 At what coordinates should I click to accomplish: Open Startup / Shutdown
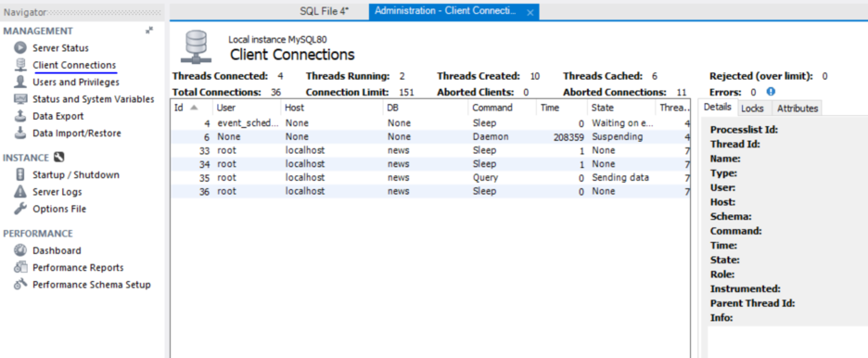pyautogui.click(x=76, y=175)
